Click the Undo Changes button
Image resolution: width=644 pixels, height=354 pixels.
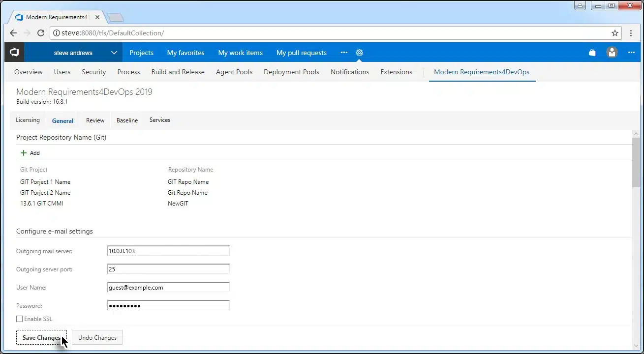coord(97,338)
